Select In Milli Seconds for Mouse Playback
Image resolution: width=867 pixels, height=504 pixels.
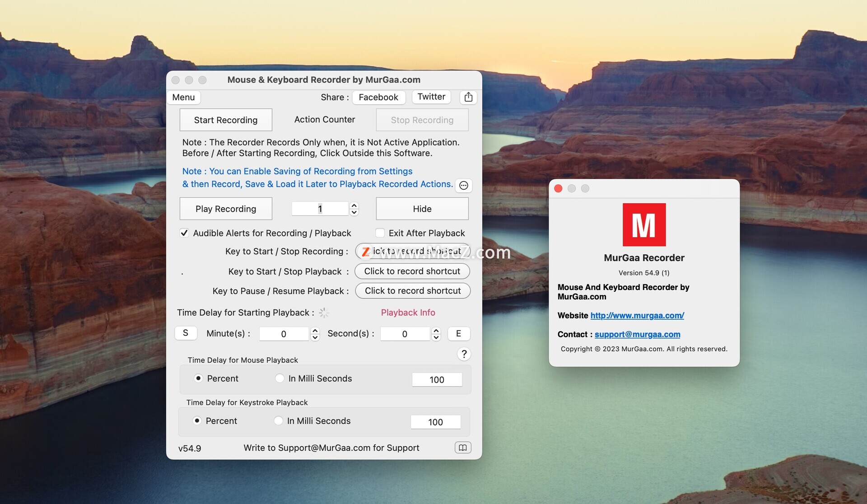(280, 378)
